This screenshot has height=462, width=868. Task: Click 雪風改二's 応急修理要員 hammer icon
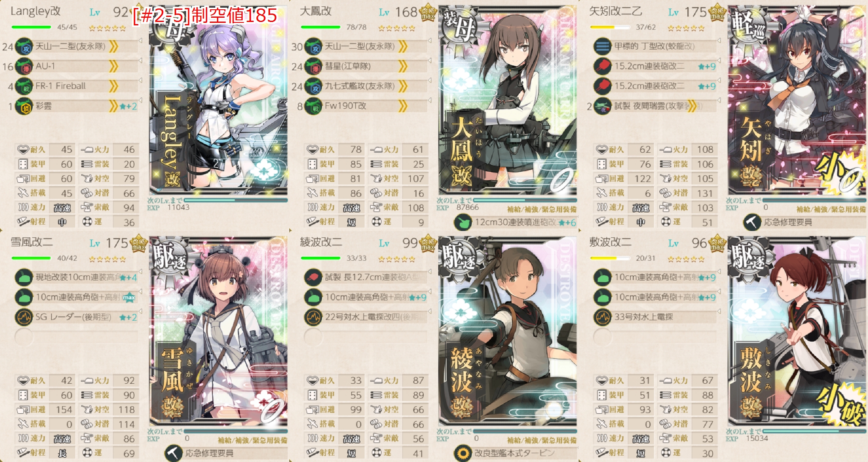173,453
